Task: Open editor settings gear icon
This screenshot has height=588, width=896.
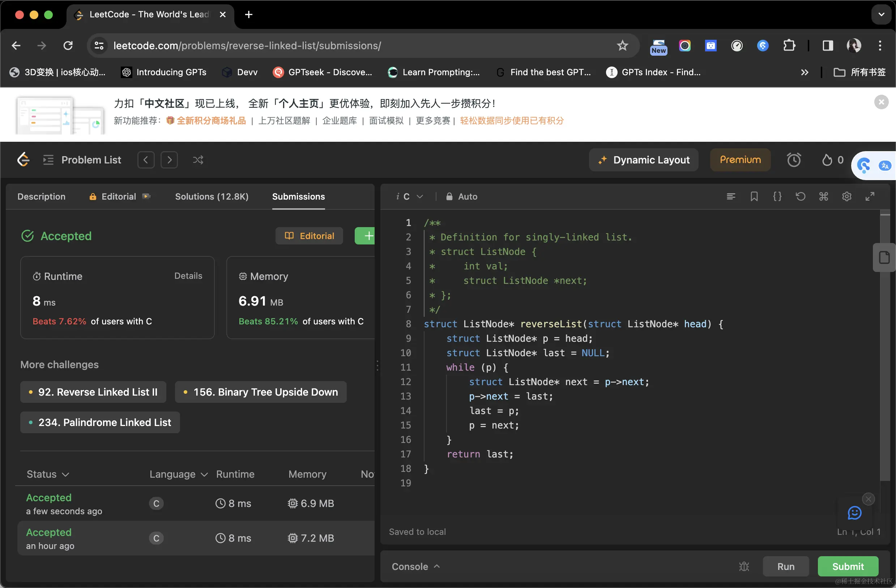Action: point(847,196)
